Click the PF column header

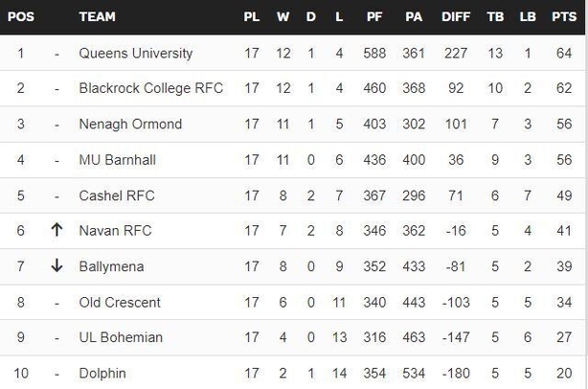click(x=374, y=17)
